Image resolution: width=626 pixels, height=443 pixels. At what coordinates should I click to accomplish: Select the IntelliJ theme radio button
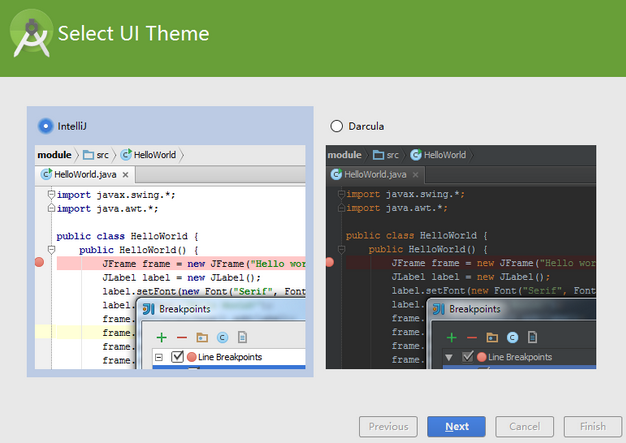[x=46, y=126]
